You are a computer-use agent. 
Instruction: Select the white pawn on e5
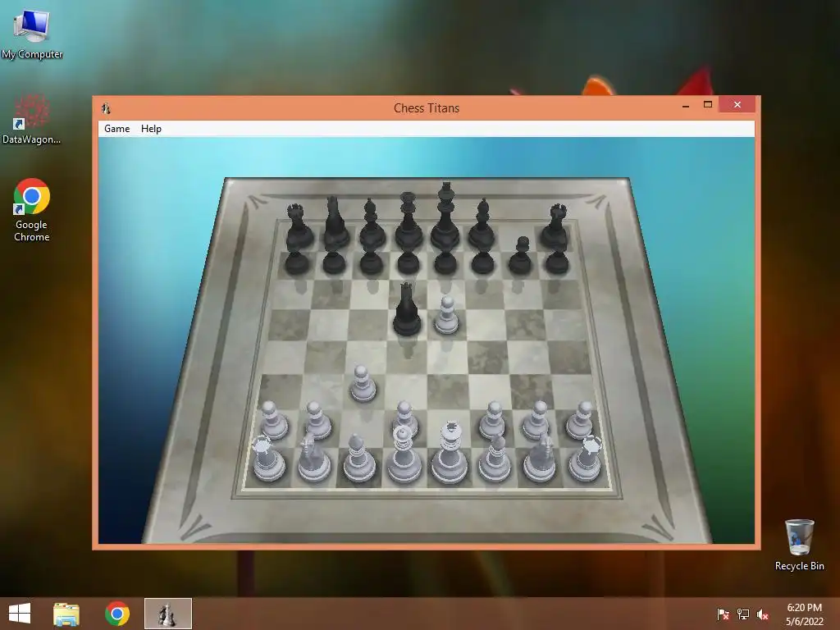(x=446, y=316)
